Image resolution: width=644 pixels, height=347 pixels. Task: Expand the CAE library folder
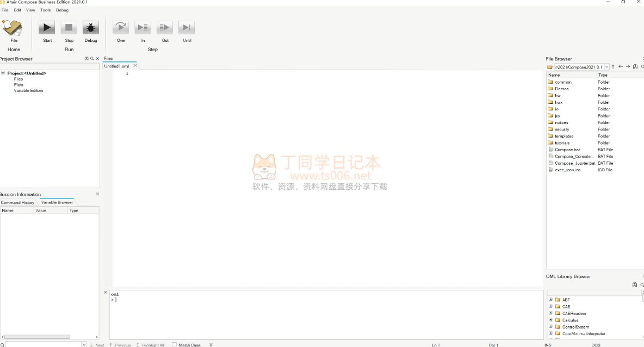pyautogui.click(x=551, y=306)
